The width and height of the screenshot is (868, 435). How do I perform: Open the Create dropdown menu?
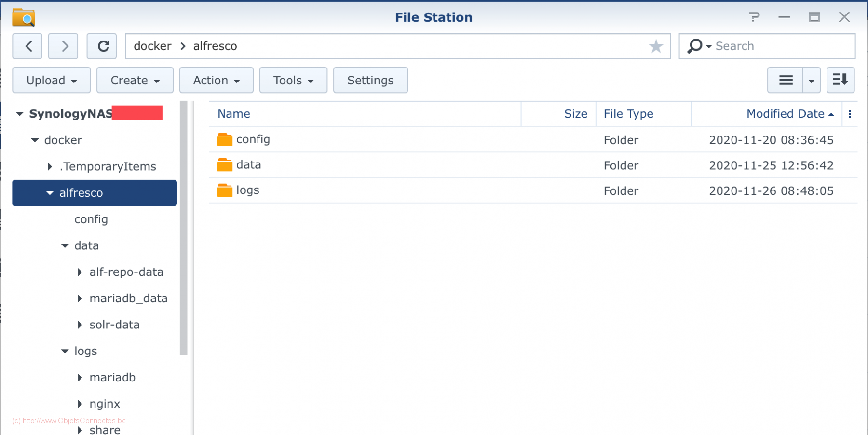click(135, 80)
